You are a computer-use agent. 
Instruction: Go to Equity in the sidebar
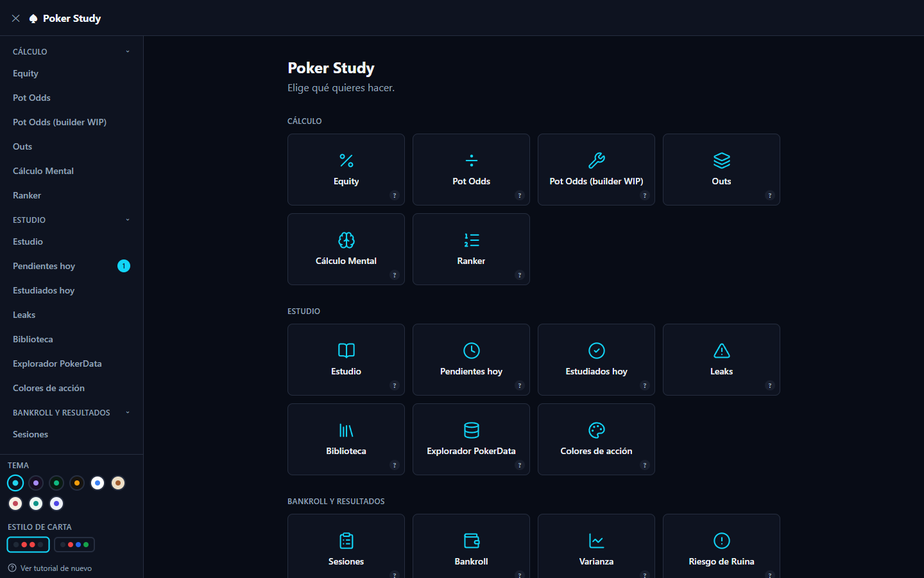click(x=71, y=73)
